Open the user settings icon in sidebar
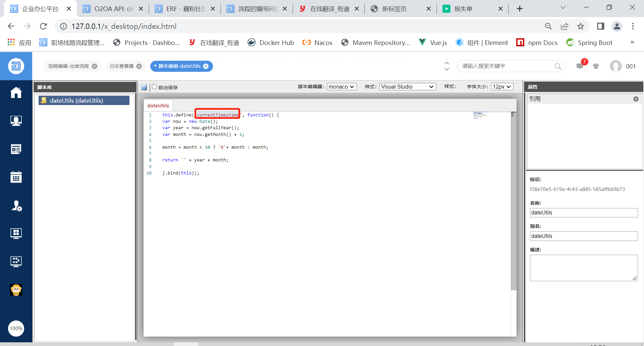 click(x=16, y=205)
